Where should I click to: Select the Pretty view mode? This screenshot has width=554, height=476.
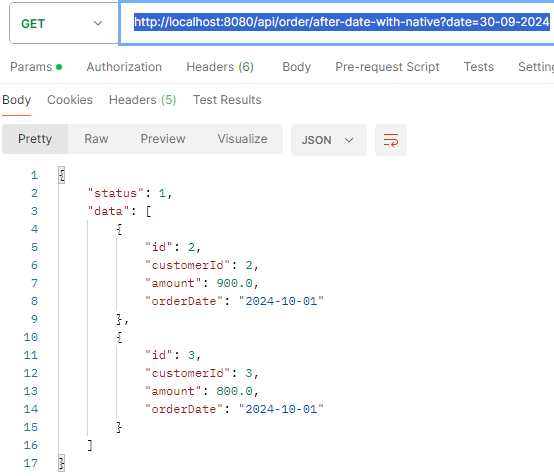(35, 139)
